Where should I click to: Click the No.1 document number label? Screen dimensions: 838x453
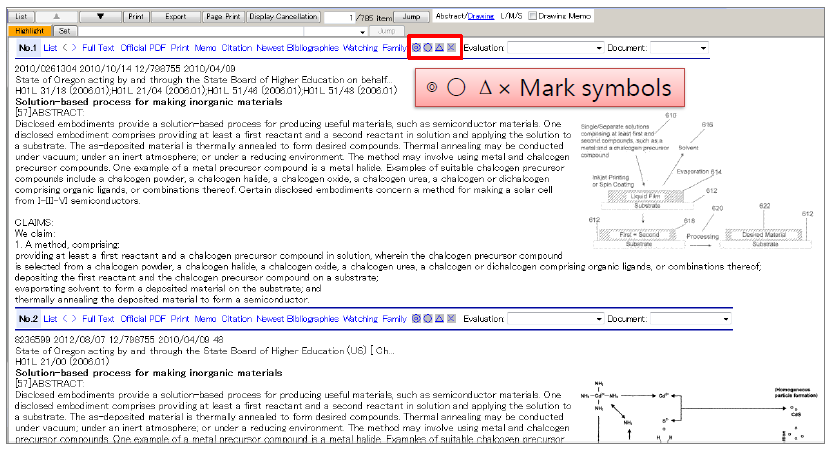pos(28,48)
